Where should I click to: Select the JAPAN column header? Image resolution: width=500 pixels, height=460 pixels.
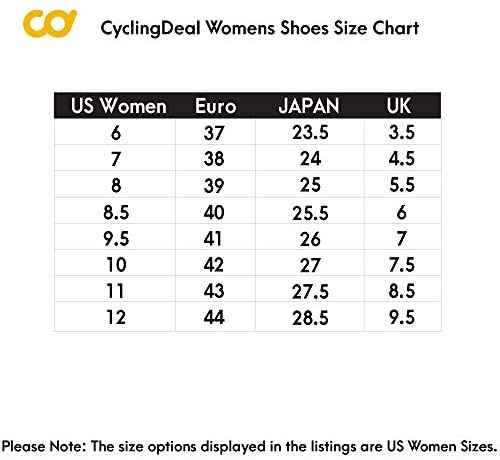309,106
